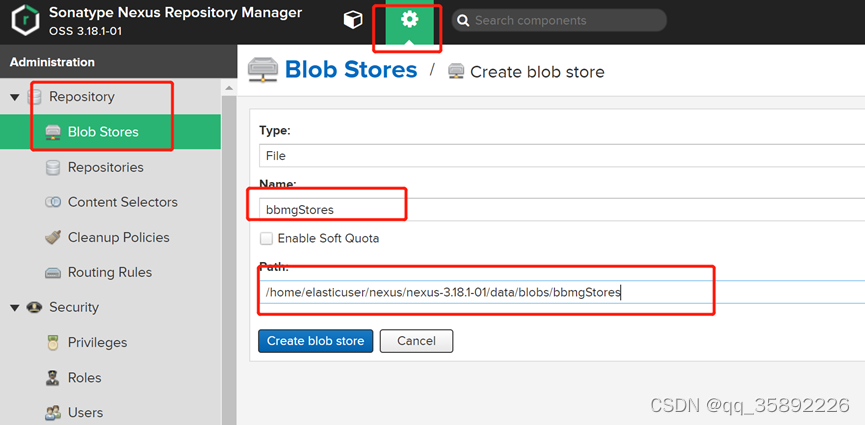The image size is (865, 425).
Task: Click the Blob Stores breadcrumb link
Action: click(x=350, y=70)
